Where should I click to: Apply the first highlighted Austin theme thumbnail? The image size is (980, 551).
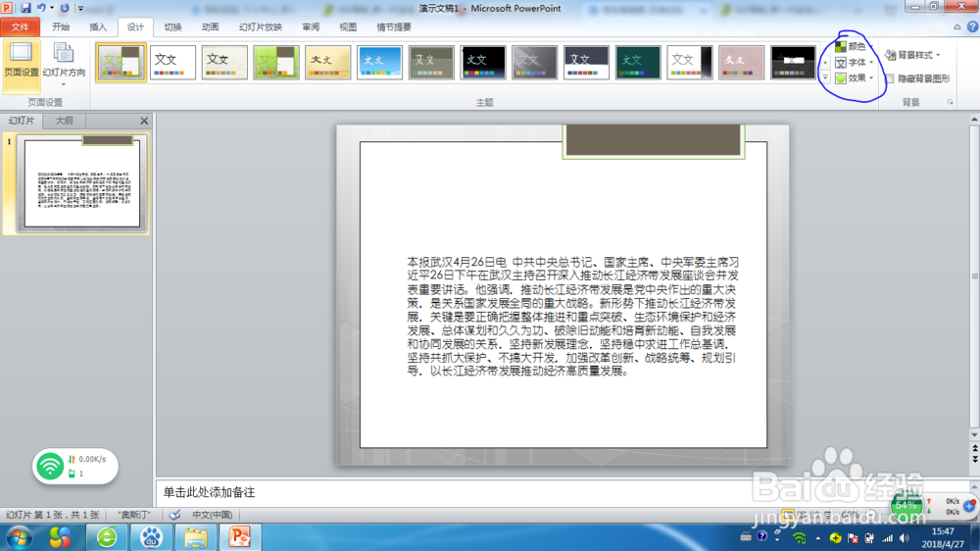coord(122,63)
